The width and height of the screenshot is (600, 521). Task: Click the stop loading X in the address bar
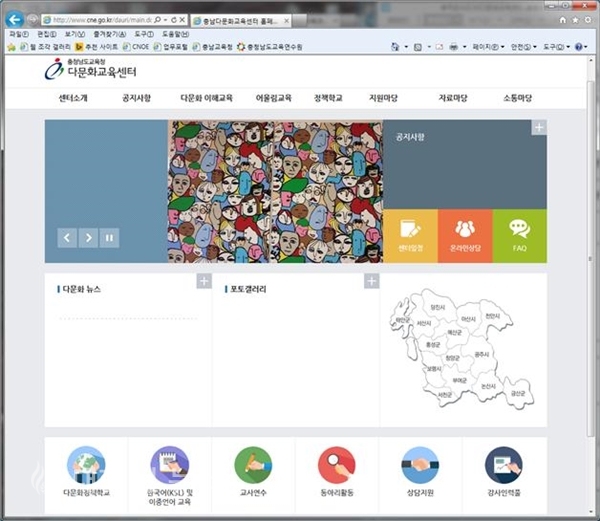pyautogui.click(x=182, y=20)
